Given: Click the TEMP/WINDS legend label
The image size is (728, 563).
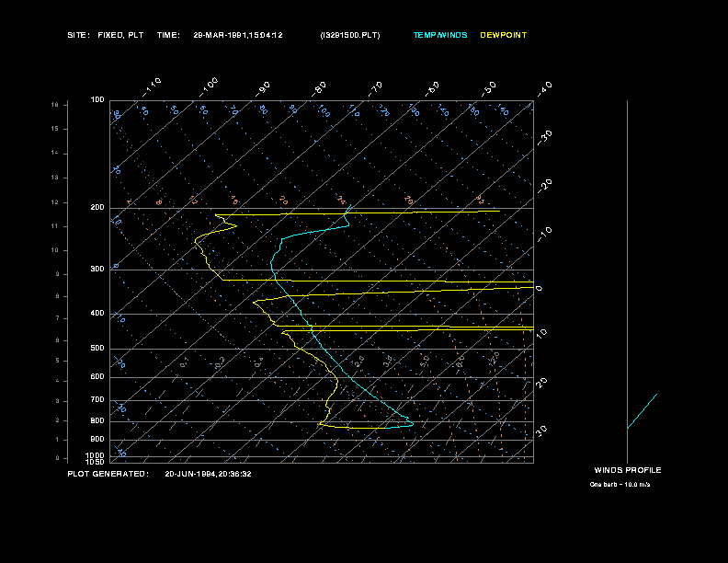Looking at the screenshot, I should (440, 35).
